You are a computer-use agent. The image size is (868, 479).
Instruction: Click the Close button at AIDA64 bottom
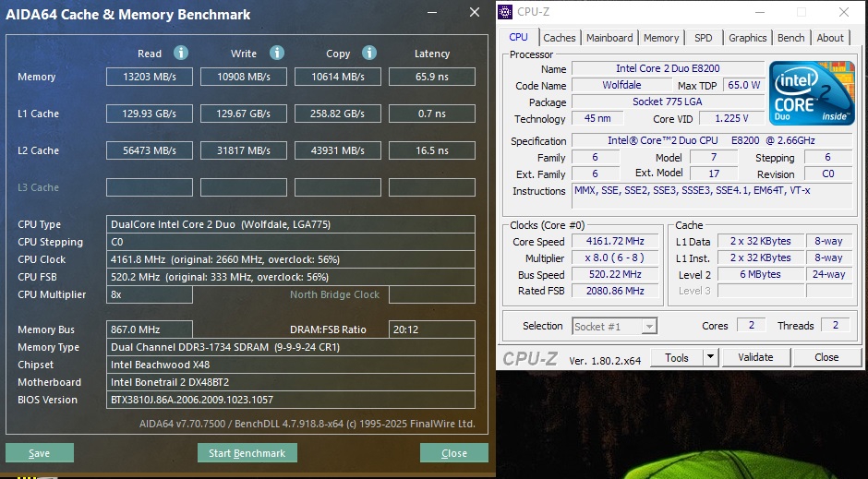pyautogui.click(x=454, y=453)
